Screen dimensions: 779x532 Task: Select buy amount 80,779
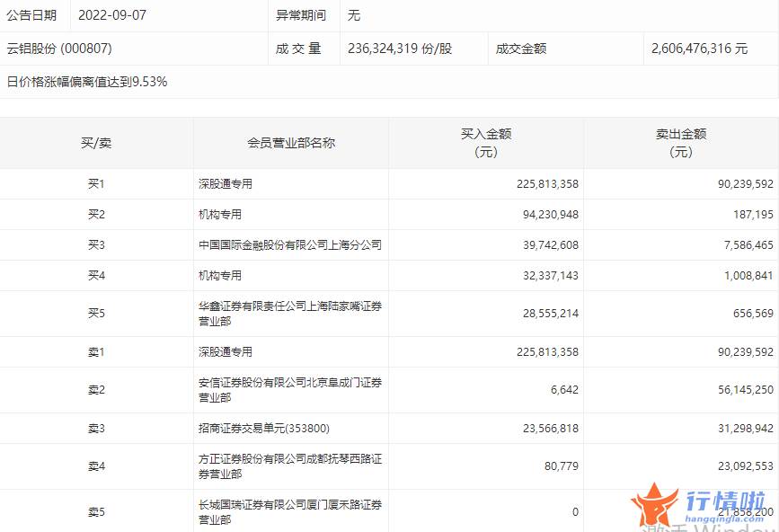pos(562,466)
